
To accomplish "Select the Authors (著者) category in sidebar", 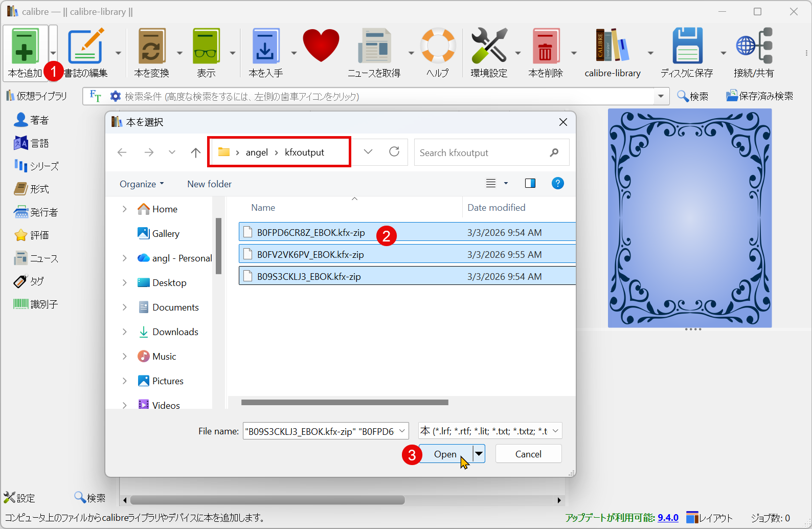I will pyautogui.click(x=32, y=120).
